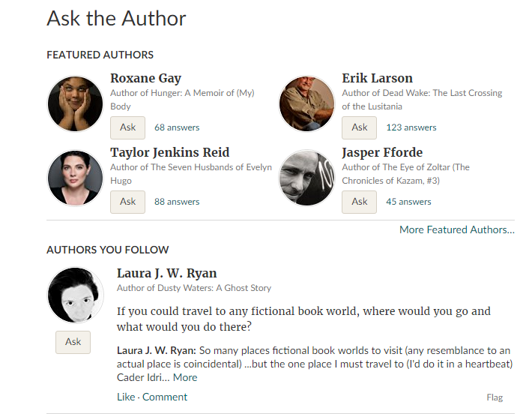View Roxane Gay's 68 answers
This screenshot has width=532, height=414.
pos(177,127)
